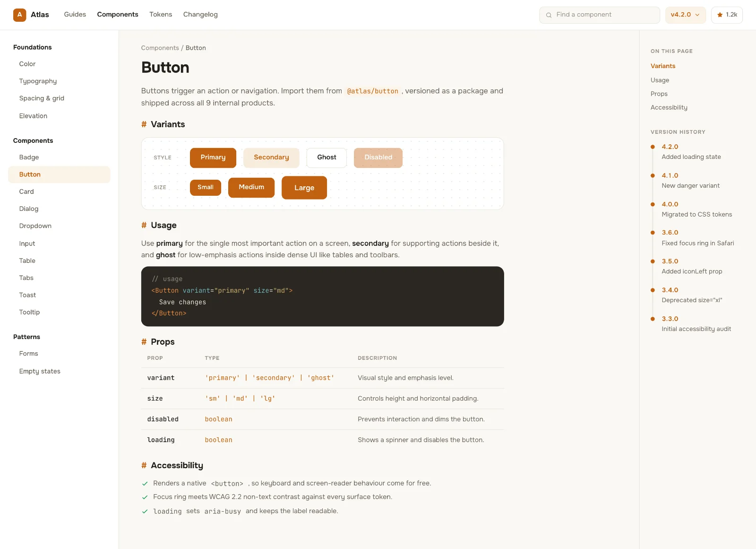Click the hash anchor beside Accessibility heading
Viewport: 756px width, 549px height.
(x=144, y=466)
